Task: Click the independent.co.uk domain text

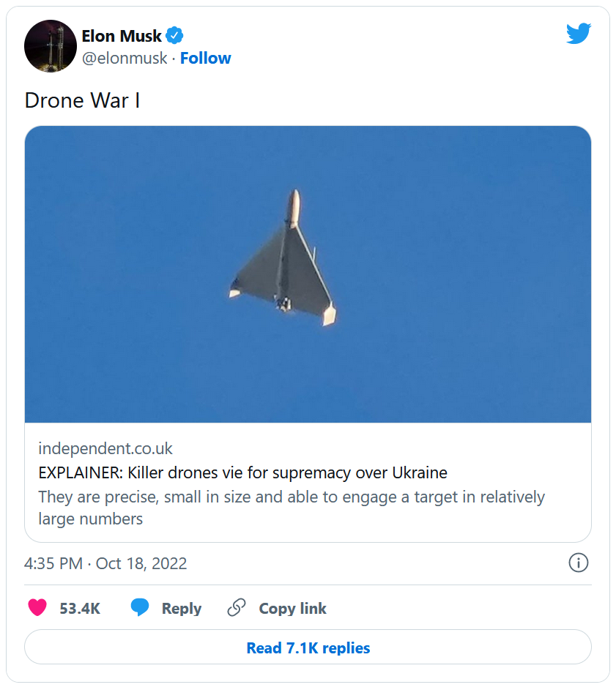Action: click(x=105, y=448)
